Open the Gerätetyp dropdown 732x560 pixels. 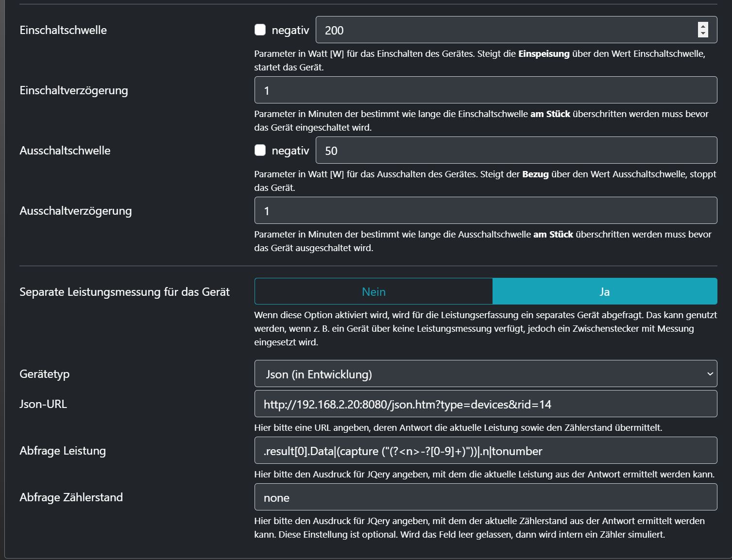(x=486, y=374)
